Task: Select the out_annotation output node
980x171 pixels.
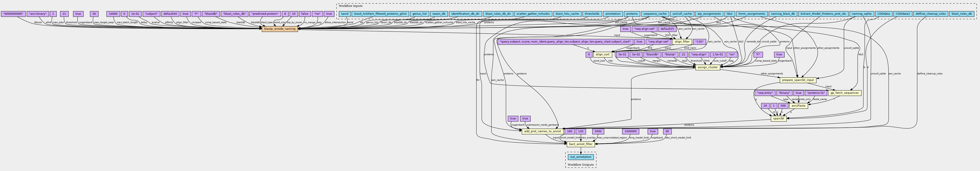Action: point(580,157)
